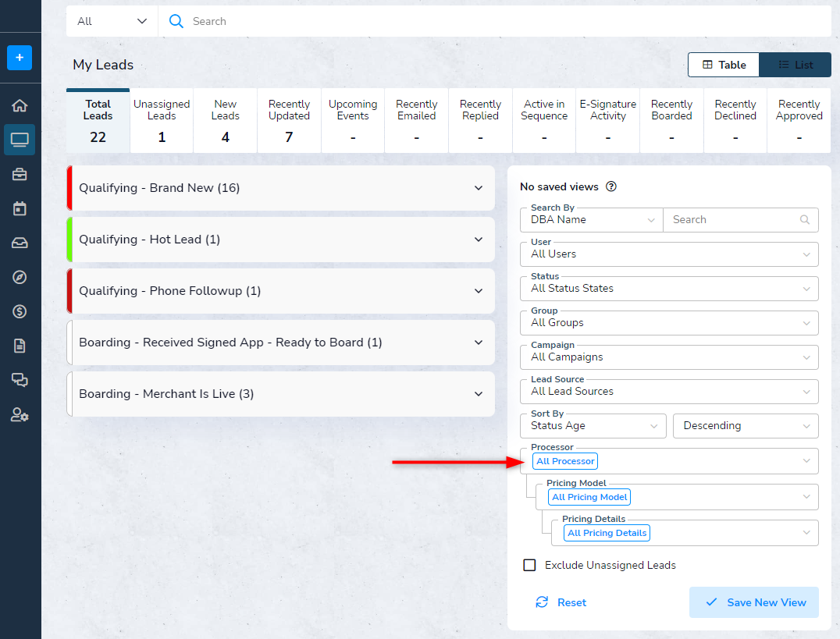
Task: Open the Pricing Details dropdown
Action: coord(685,533)
